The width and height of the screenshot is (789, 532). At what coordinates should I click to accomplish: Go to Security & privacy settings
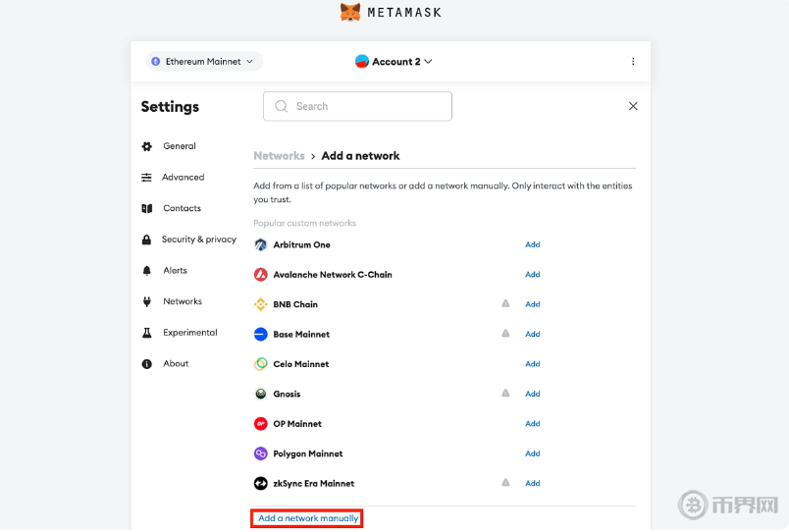tap(198, 239)
